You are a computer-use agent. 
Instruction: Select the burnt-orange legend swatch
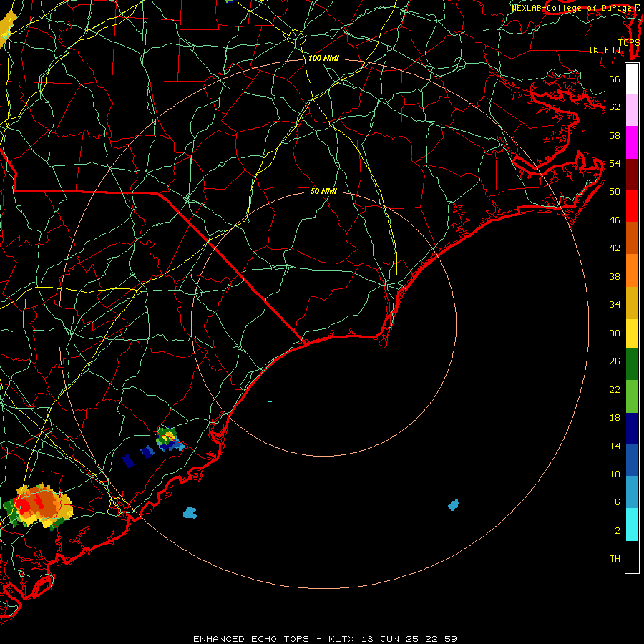point(632,238)
